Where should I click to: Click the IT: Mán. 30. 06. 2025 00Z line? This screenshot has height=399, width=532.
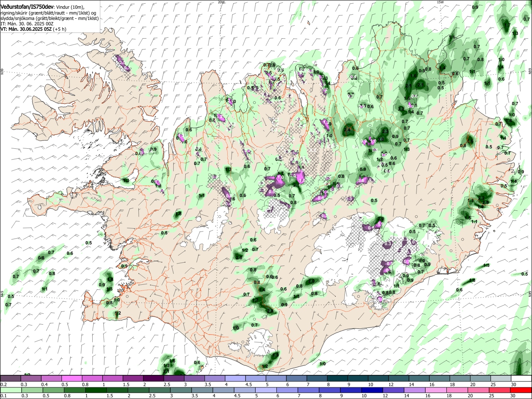(27, 24)
